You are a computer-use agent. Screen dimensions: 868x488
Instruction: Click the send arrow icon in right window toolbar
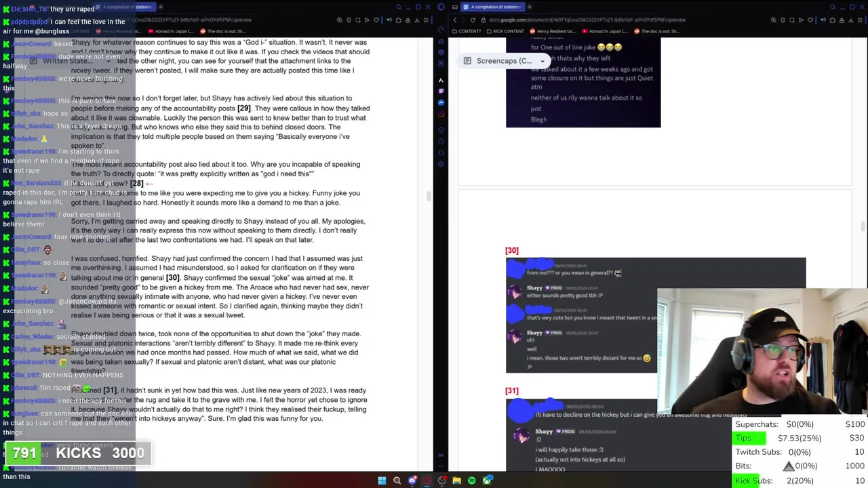801,20
